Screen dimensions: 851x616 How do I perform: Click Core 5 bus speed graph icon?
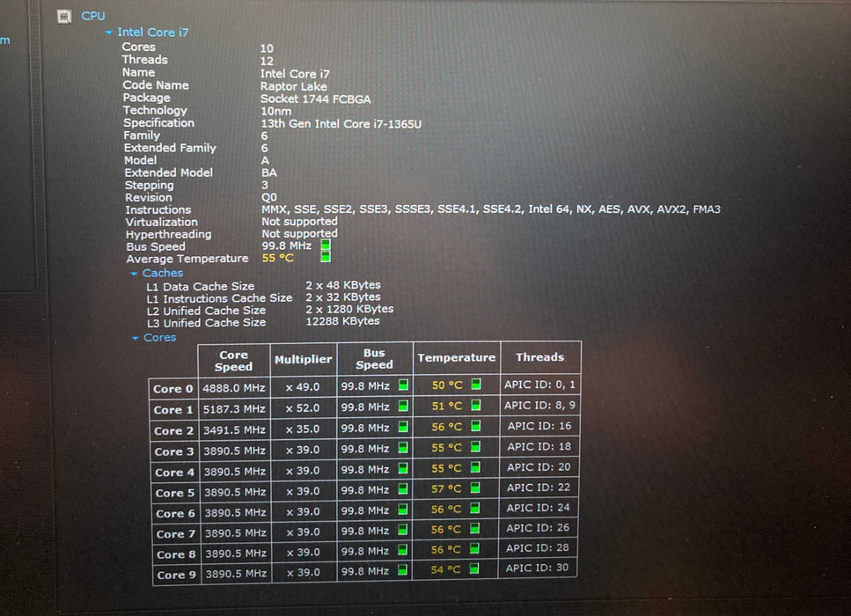403,489
